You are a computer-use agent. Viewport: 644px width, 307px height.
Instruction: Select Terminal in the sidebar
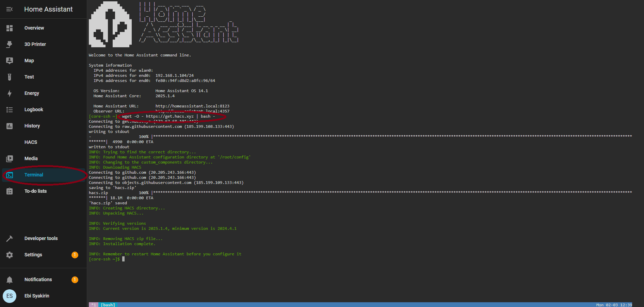tap(34, 175)
